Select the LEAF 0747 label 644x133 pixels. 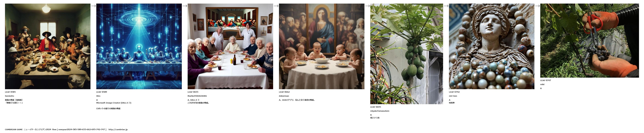pos(546,80)
